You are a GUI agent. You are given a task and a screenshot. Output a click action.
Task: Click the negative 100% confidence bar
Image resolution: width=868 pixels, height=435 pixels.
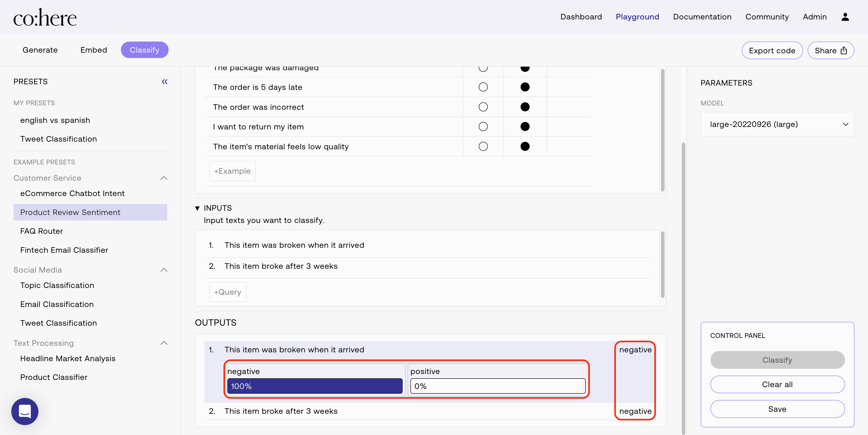pos(314,386)
